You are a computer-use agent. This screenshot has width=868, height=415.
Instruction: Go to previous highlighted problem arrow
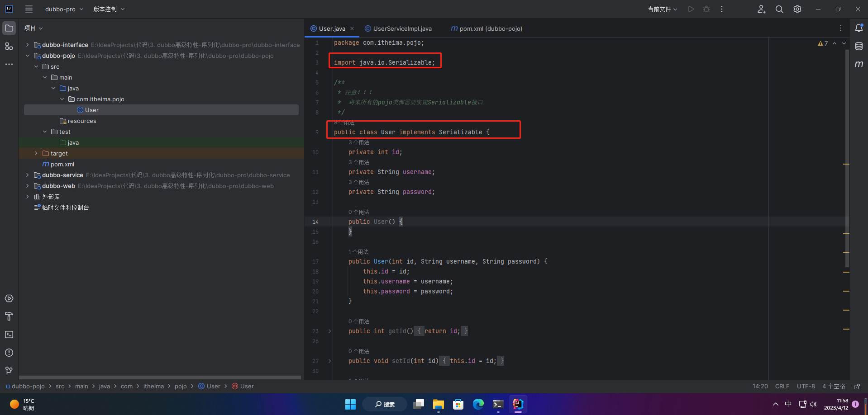pos(835,43)
